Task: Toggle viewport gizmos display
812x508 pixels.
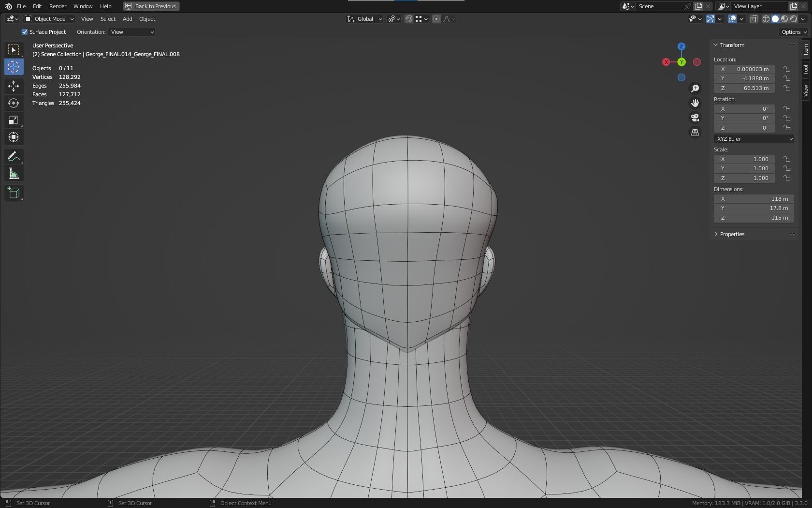Action: (x=710, y=19)
